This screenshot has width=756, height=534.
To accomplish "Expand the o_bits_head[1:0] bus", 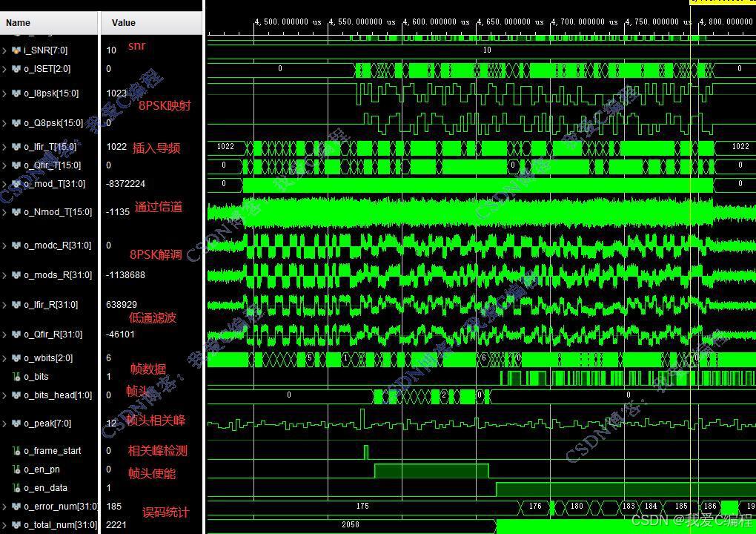I will point(4,395).
